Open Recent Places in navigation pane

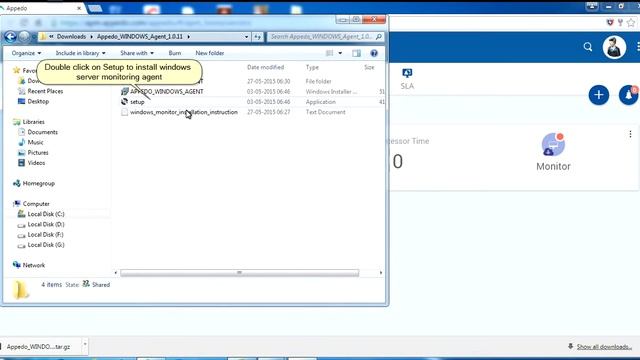click(x=45, y=91)
